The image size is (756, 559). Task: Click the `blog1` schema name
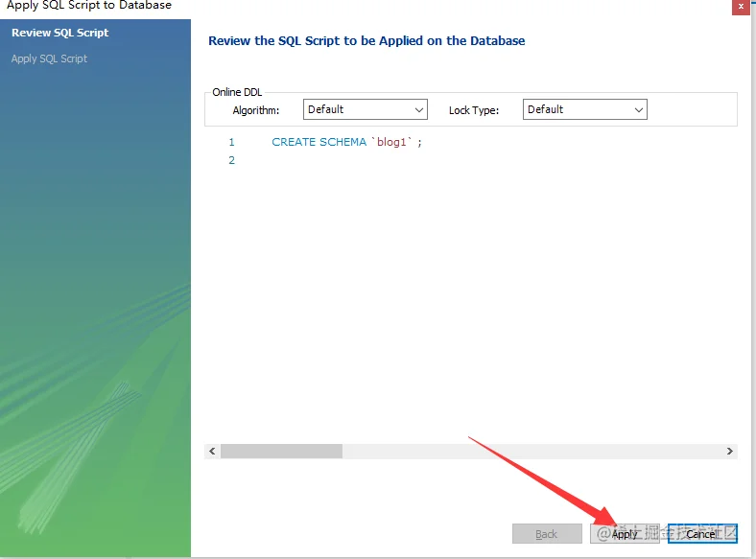coord(391,142)
